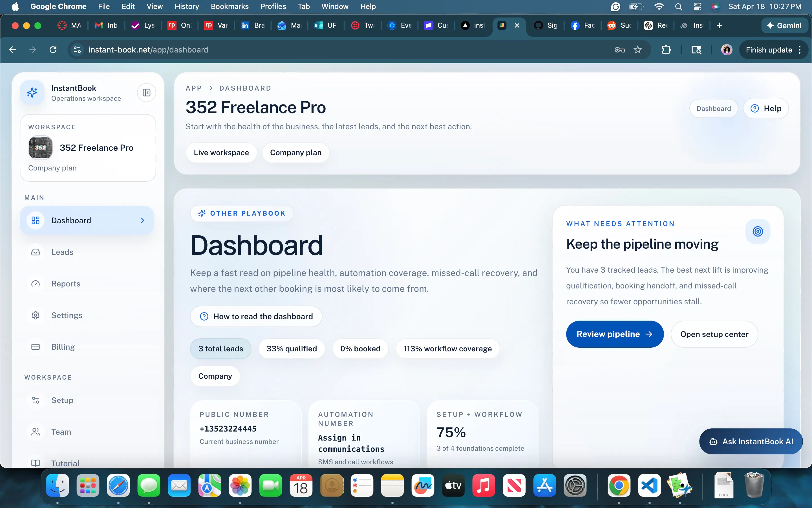Select the 3 total leads chip
This screenshot has width=812, height=508.
(x=220, y=349)
